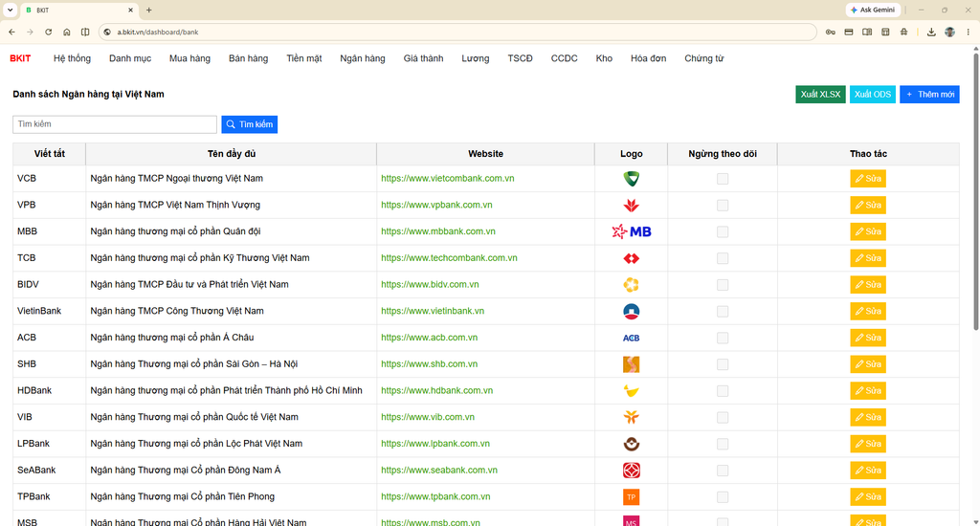Toggle Ngừng theo dõi for SHB
The width and height of the screenshot is (980, 526).
point(723,364)
